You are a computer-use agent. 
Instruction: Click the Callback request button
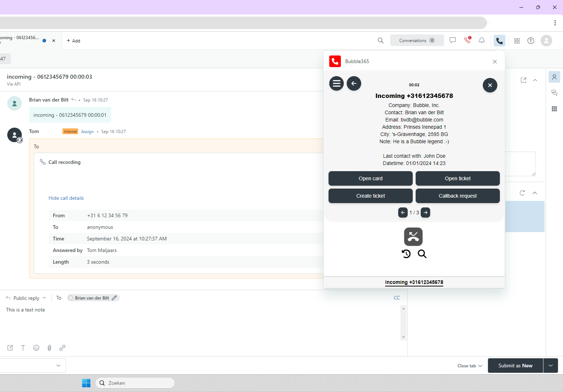point(457,196)
